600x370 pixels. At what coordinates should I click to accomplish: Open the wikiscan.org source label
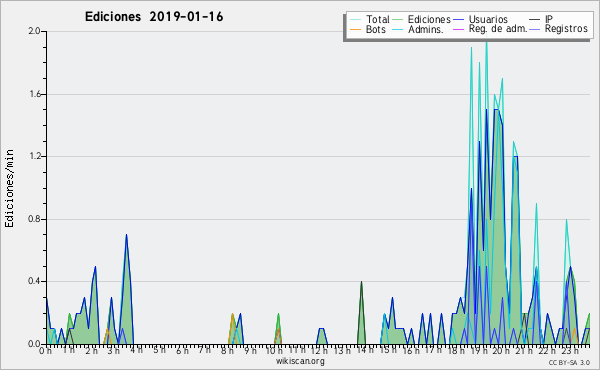pos(300,361)
